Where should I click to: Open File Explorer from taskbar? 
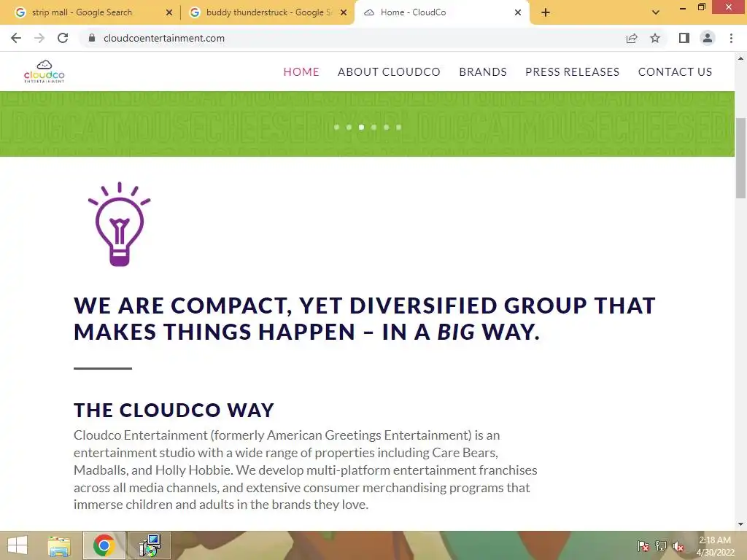pyautogui.click(x=59, y=545)
